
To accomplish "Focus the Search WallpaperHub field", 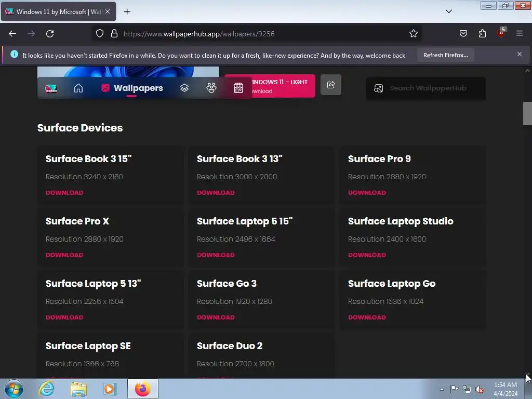I will pyautogui.click(x=426, y=88).
